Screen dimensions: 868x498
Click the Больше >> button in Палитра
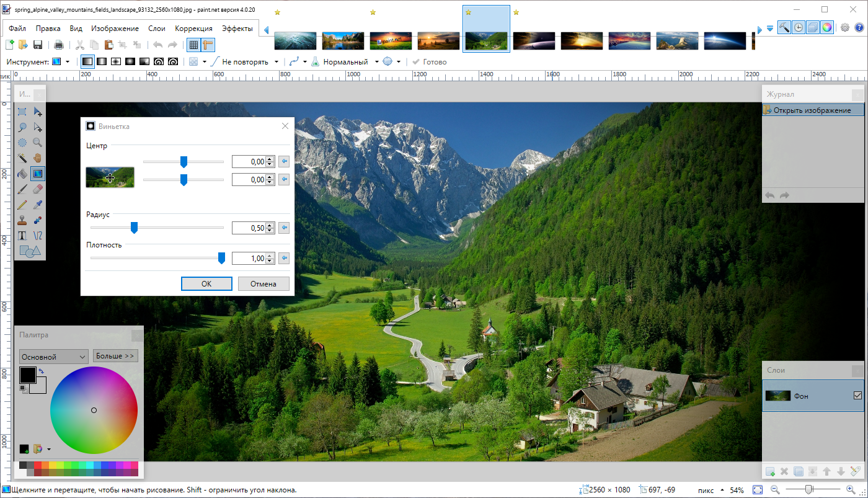[115, 356]
